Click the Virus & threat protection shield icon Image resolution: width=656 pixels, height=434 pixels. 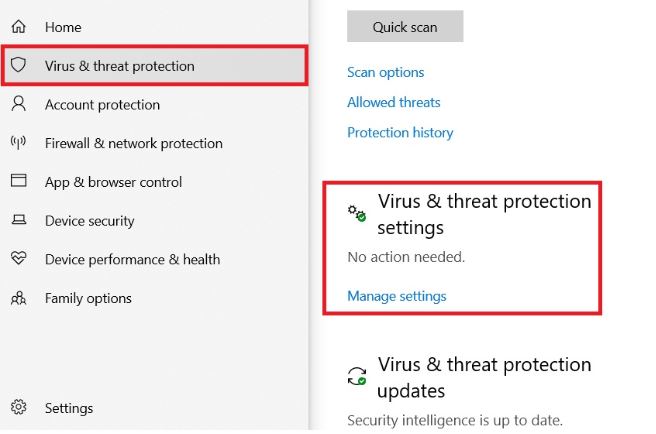(18, 66)
